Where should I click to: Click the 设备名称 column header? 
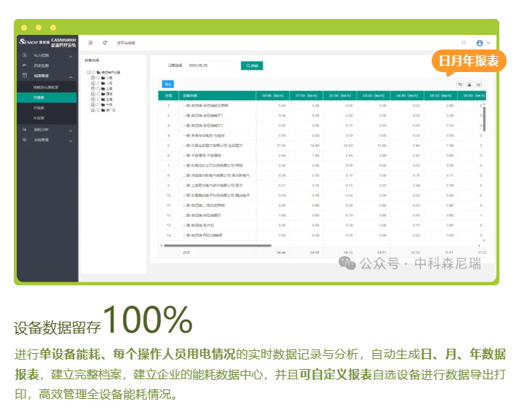(x=218, y=95)
